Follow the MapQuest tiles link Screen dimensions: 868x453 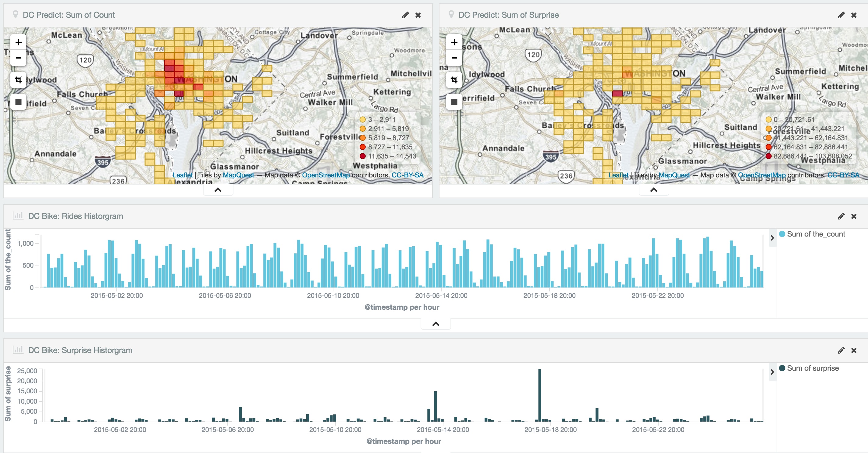[239, 175]
